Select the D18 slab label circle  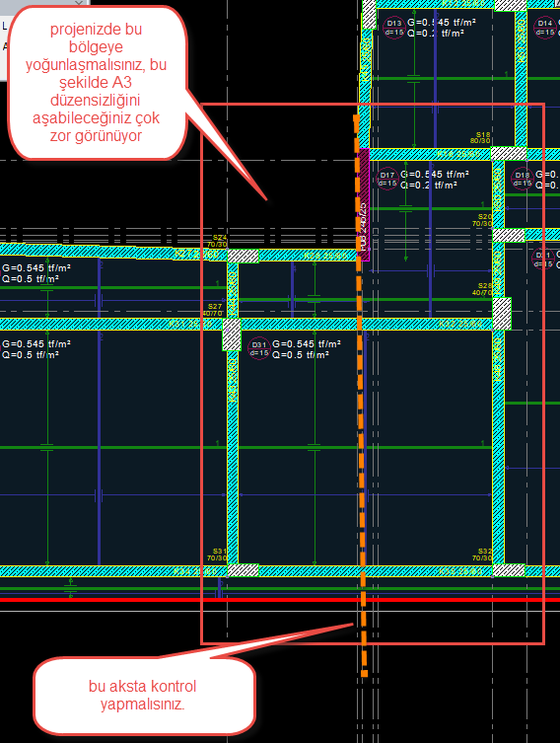pyautogui.click(x=523, y=180)
